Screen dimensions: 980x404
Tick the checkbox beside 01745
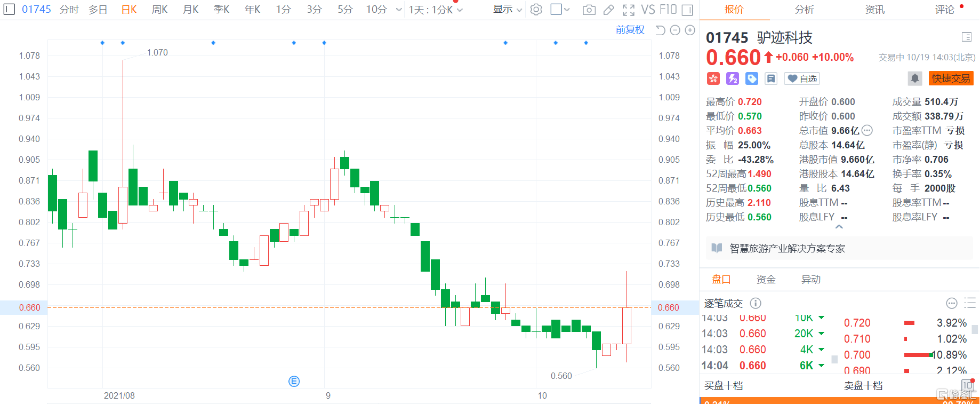(10, 9)
